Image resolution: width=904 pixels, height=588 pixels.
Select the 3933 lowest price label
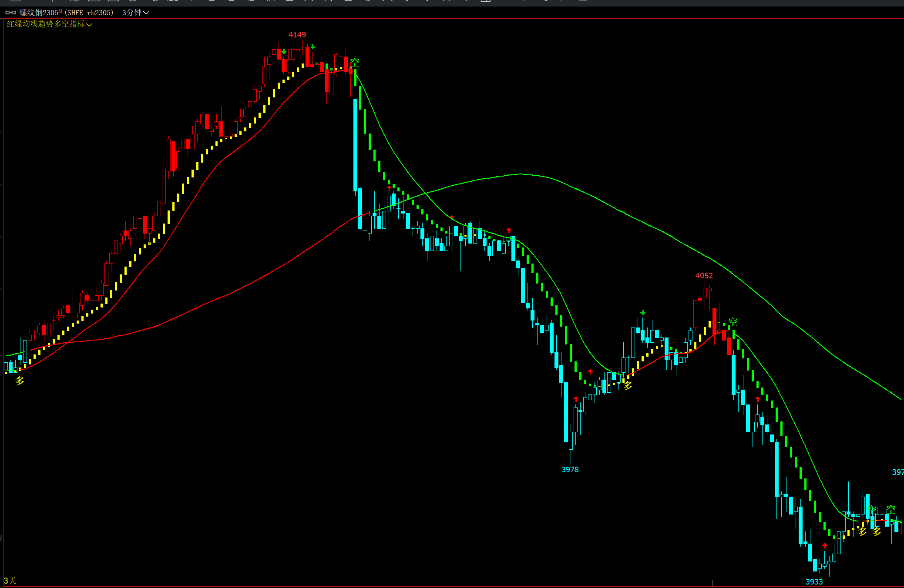click(814, 581)
